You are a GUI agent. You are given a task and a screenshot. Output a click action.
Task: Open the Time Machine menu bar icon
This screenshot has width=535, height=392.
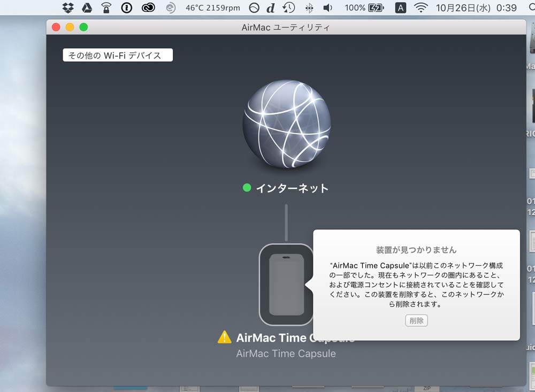pos(289,7)
